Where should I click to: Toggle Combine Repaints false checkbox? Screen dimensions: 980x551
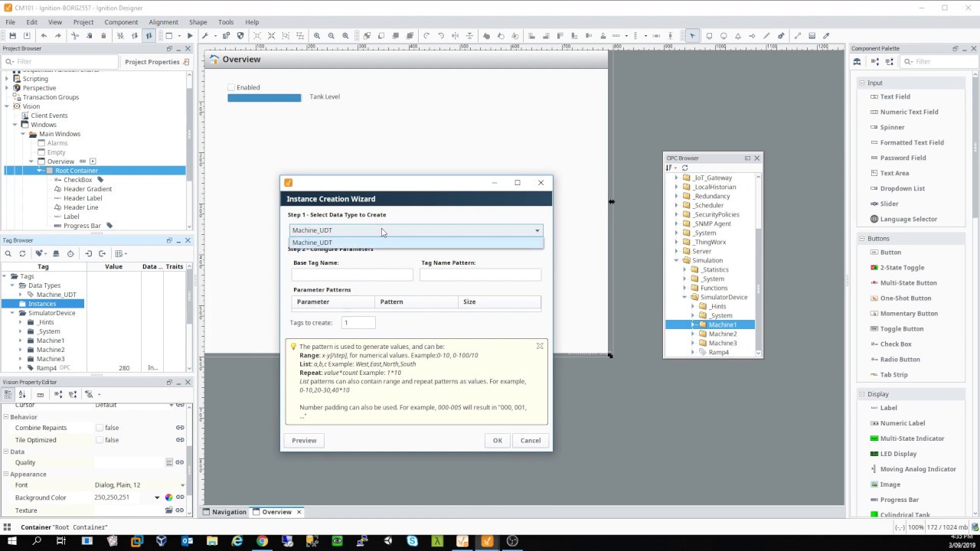pos(100,428)
